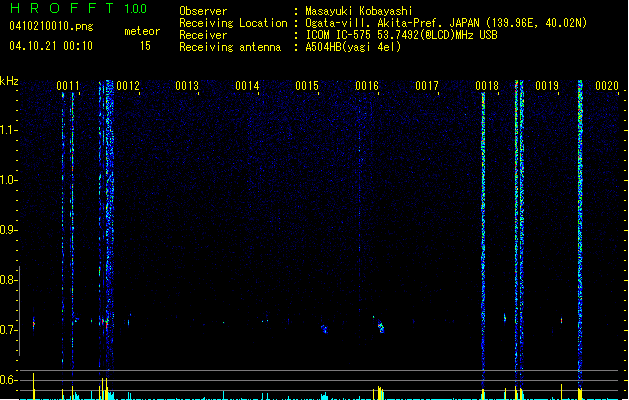Screen dimensions: 629x400
Task: Click the Ogata-vill. Akita-Pref. JAPAN location text
Action: click(446, 23)
